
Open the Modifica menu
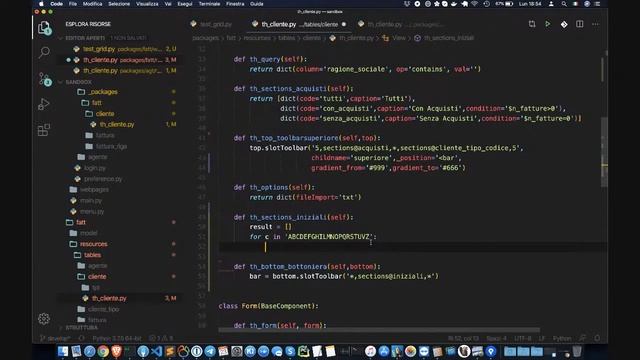point(93,4)
